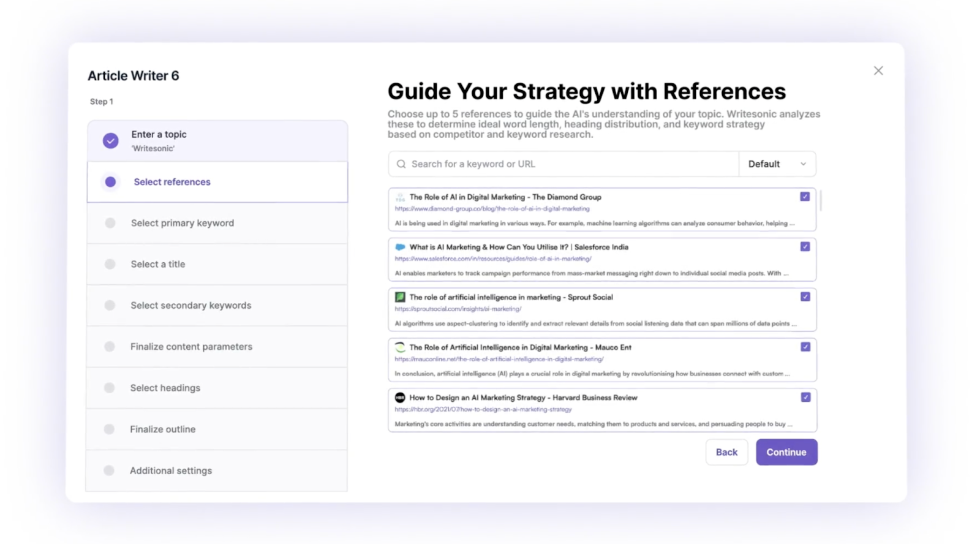Click the Salesforce cloud favicon icon
Screen dimensions: 980x544
pos(400,247)
